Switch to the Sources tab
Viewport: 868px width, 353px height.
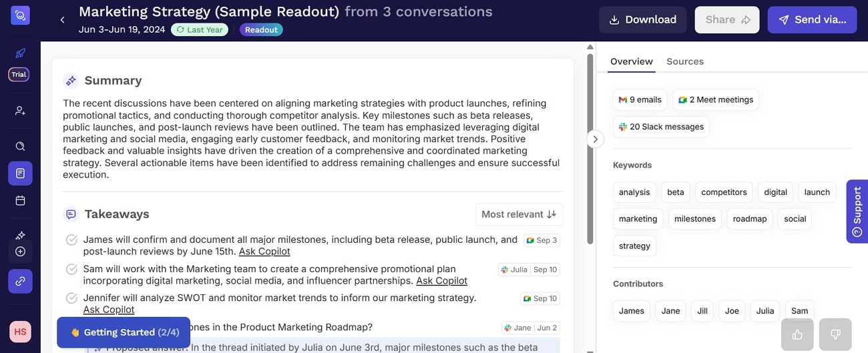click(x=684, y=61)
